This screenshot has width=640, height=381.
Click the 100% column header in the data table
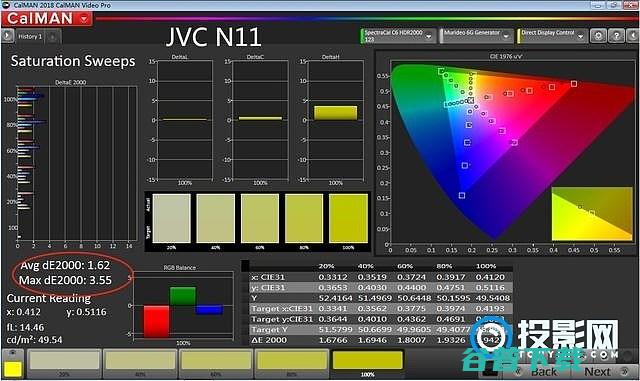point(486,266)
